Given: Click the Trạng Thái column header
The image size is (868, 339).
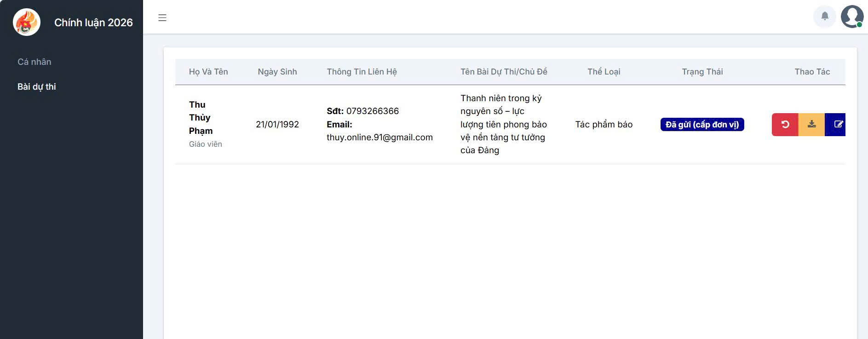Looking at the screenshot, I should pos(702,72).
